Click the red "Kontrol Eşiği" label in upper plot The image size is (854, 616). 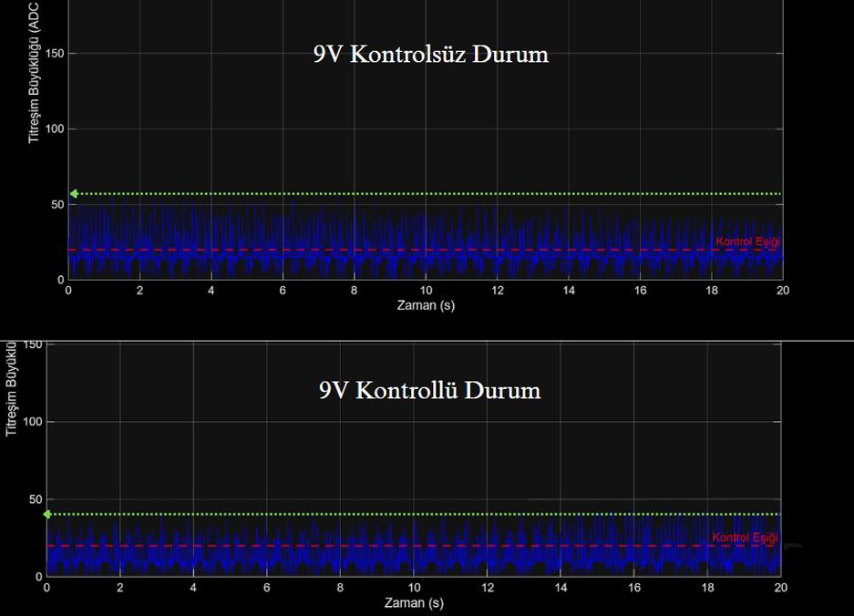747,241
